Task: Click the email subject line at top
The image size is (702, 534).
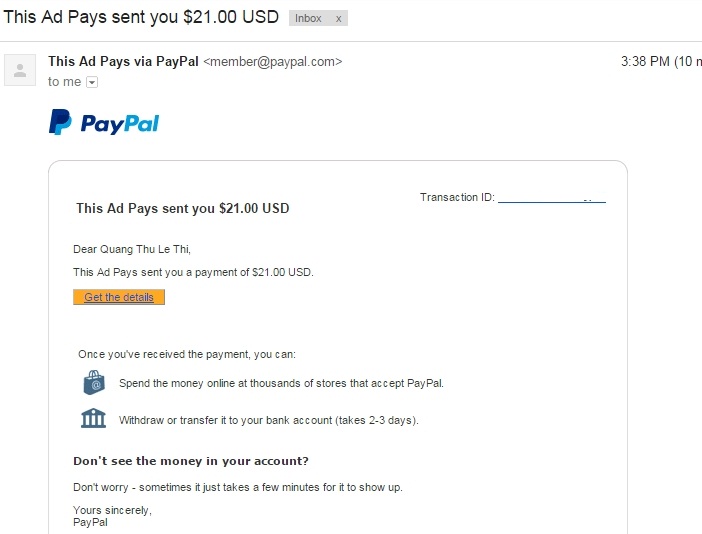Action: pos(141,18)
